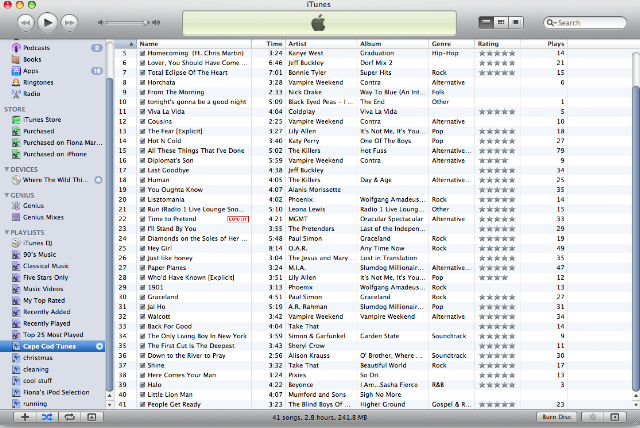
Task: Skip to next track button
Action: (69, 22)
